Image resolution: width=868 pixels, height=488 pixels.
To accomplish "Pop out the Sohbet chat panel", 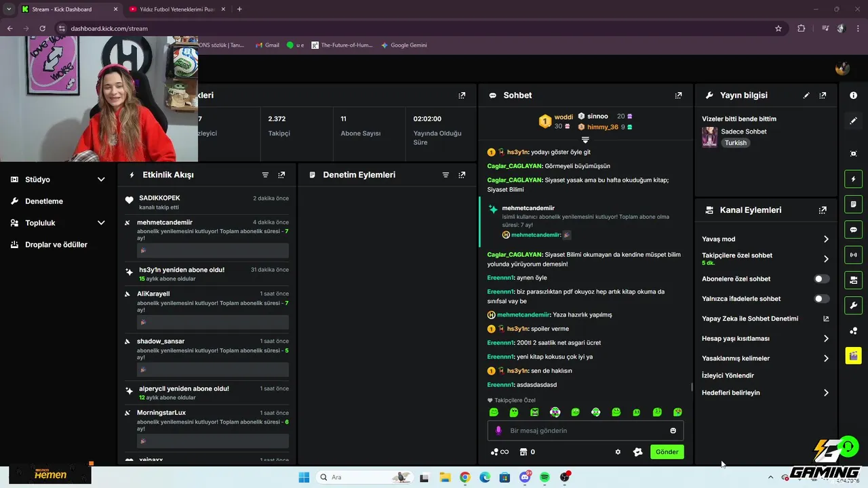I will tap(678, 96).
